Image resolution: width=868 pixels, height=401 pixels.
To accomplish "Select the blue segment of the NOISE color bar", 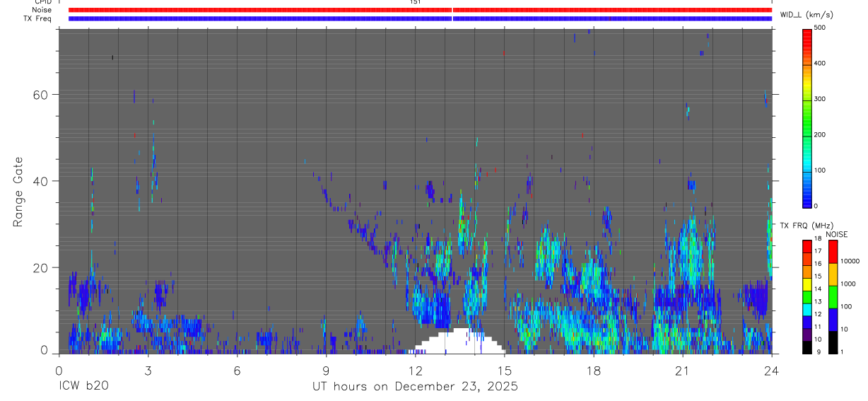I will [833, 320].
